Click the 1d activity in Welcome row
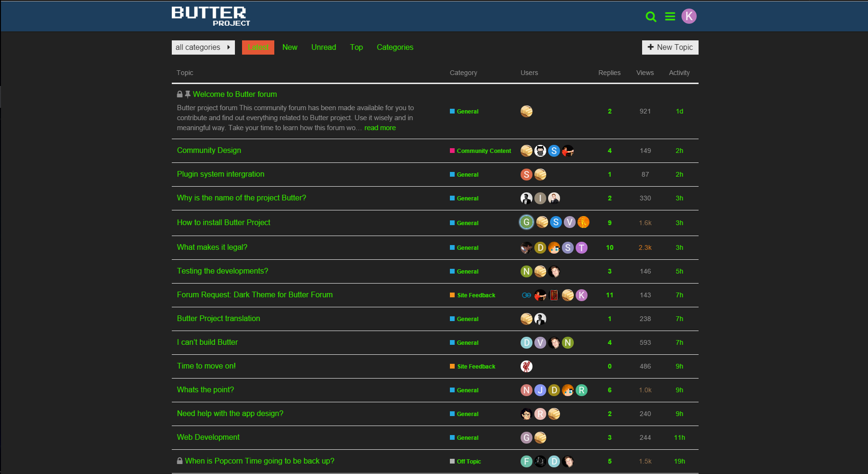 point(680,111)
